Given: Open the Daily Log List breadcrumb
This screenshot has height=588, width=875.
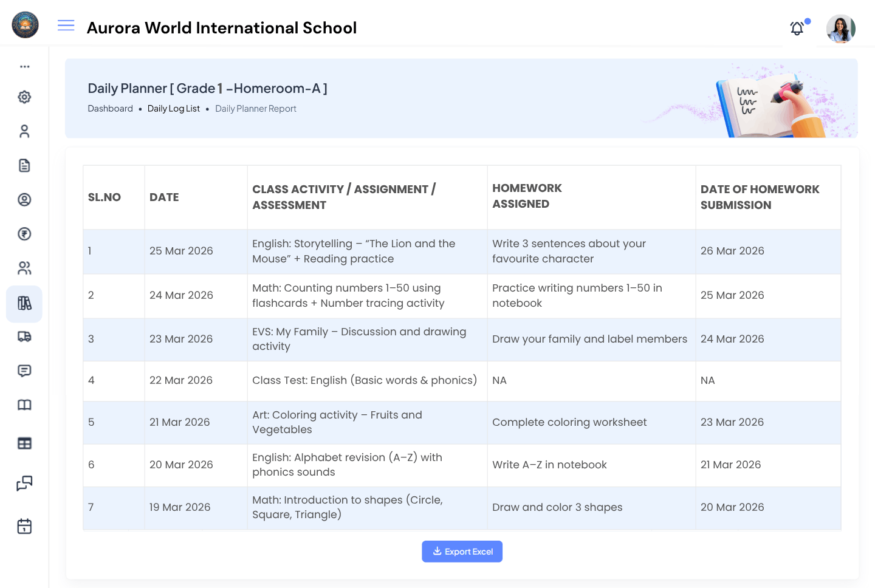Looking at the screenshot, I should [x=173, y=108].
